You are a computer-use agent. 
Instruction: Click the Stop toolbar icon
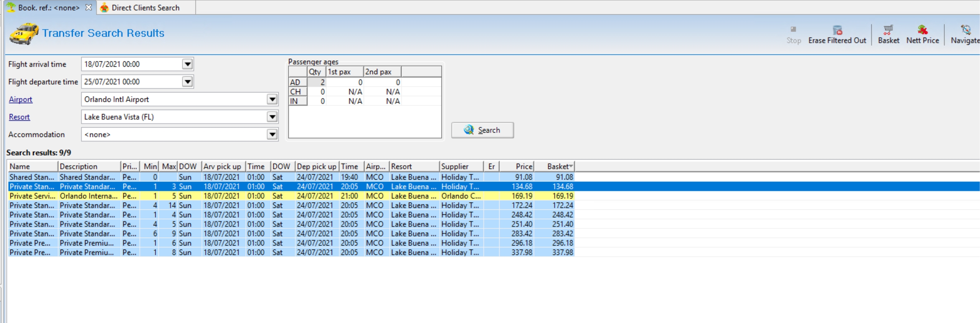pos(793,34)
